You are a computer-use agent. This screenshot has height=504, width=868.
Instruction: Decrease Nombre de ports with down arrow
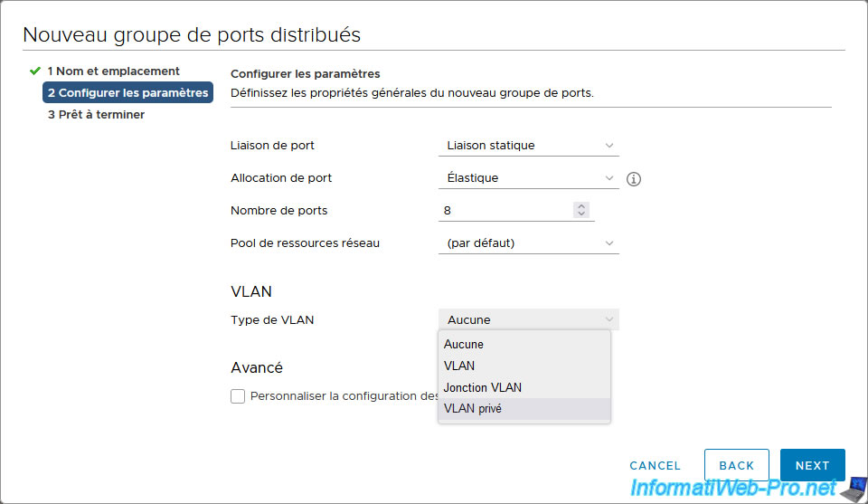click(580, 214)
